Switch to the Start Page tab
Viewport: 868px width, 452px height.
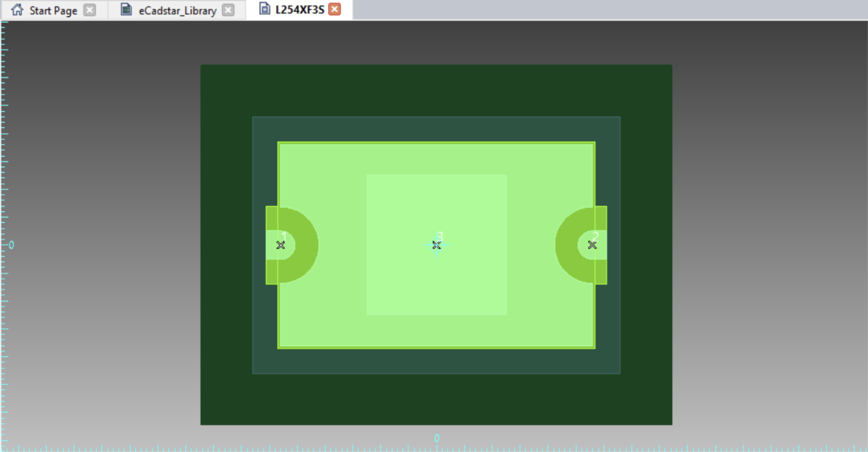click(53, 10)
